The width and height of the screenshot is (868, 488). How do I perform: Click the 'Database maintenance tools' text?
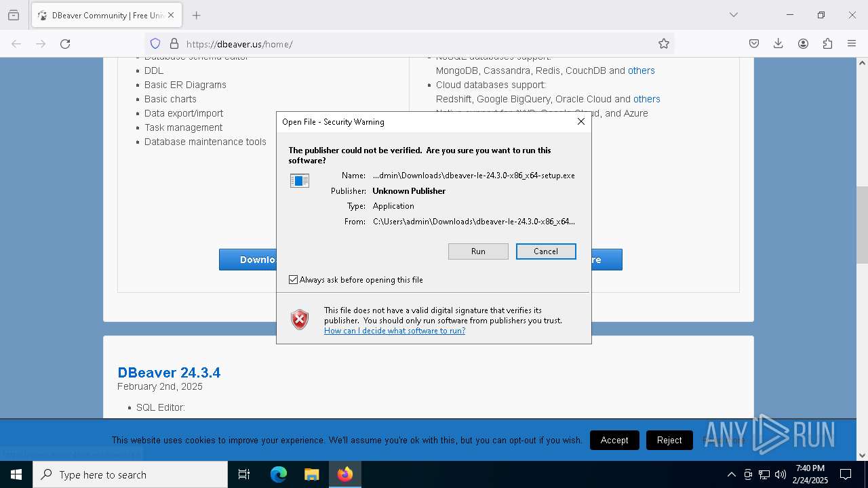205,142
